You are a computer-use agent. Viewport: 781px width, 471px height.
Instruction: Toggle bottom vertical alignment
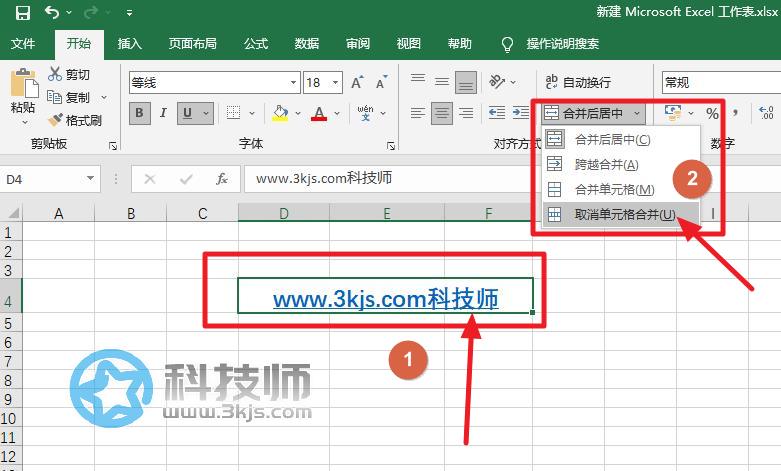466,82
